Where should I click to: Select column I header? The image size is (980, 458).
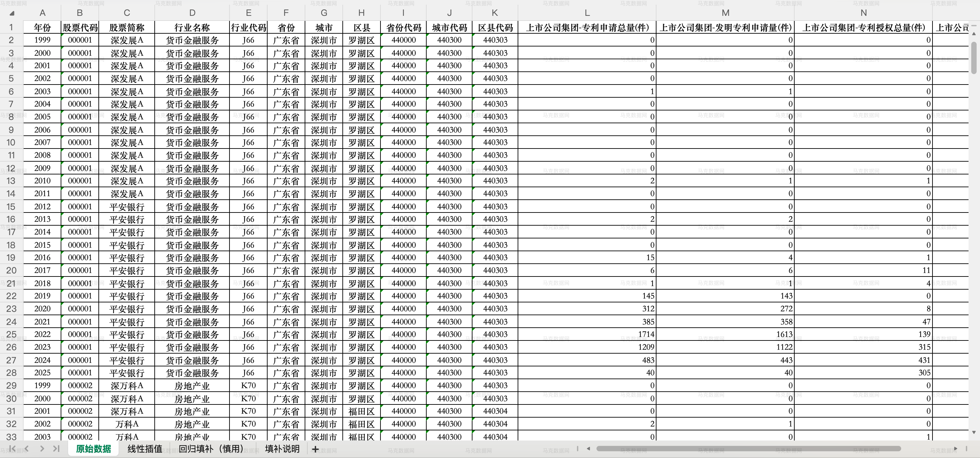click(x=403, y=13)
